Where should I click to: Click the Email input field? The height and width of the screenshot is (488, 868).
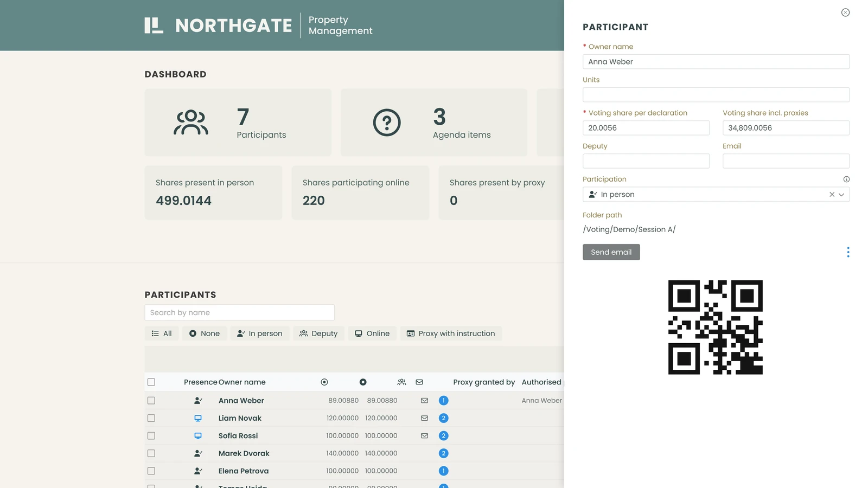(x=786, y=161)
